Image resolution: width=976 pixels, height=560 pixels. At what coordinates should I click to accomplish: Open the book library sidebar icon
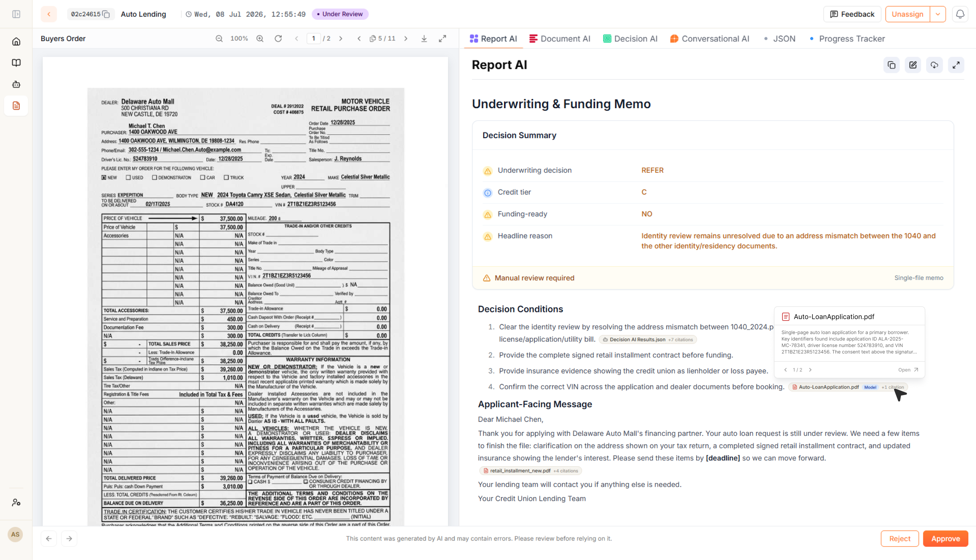16,63
